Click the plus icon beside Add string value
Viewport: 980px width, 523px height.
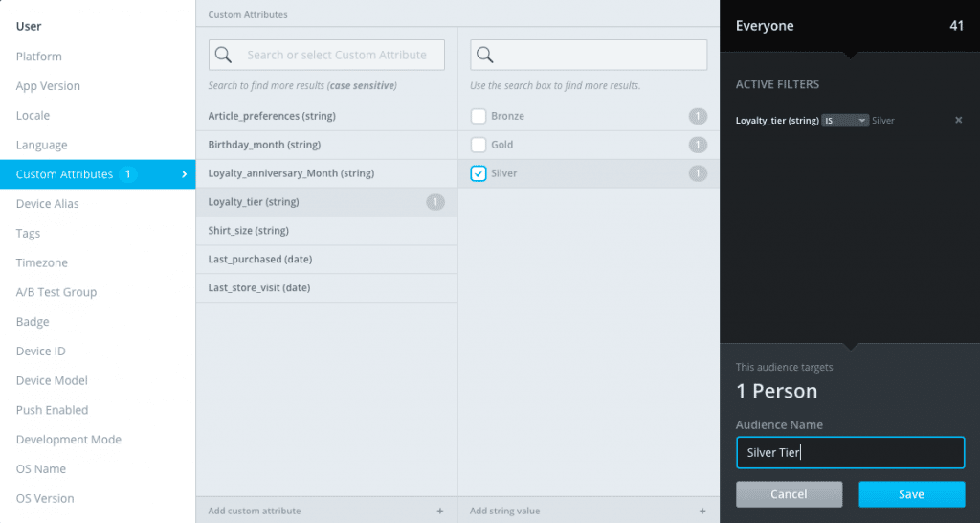[x=702, y=511]
